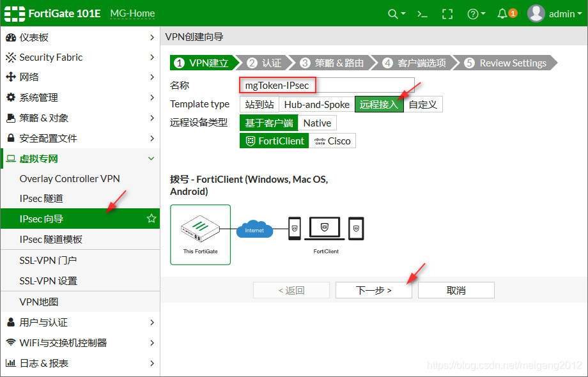
Task: Go to wizard step 4 客户端选项
Action: (414, 63)
